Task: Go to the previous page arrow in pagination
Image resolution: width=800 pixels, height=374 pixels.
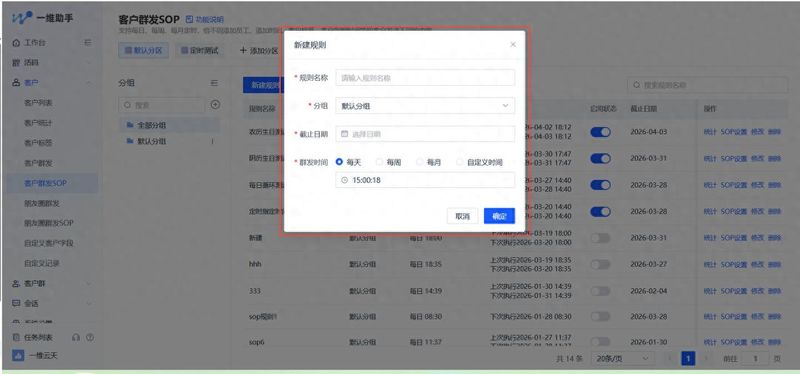Action: click(x=669, y=359)
